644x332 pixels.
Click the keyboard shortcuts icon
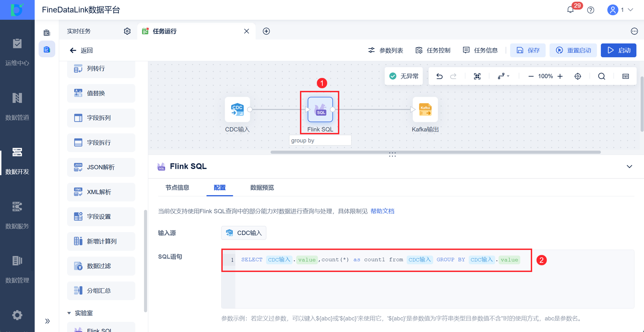[x=625, y=76]
